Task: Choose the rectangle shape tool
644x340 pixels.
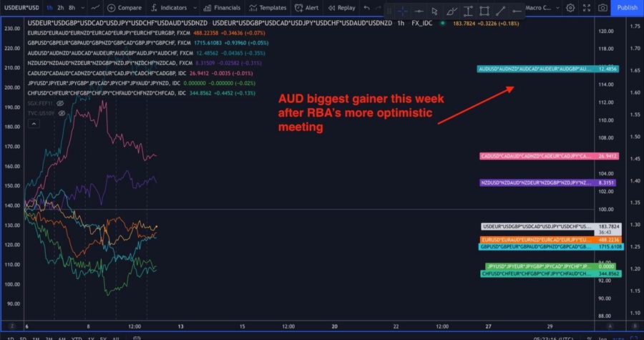Action: click(x=484, y=11)
